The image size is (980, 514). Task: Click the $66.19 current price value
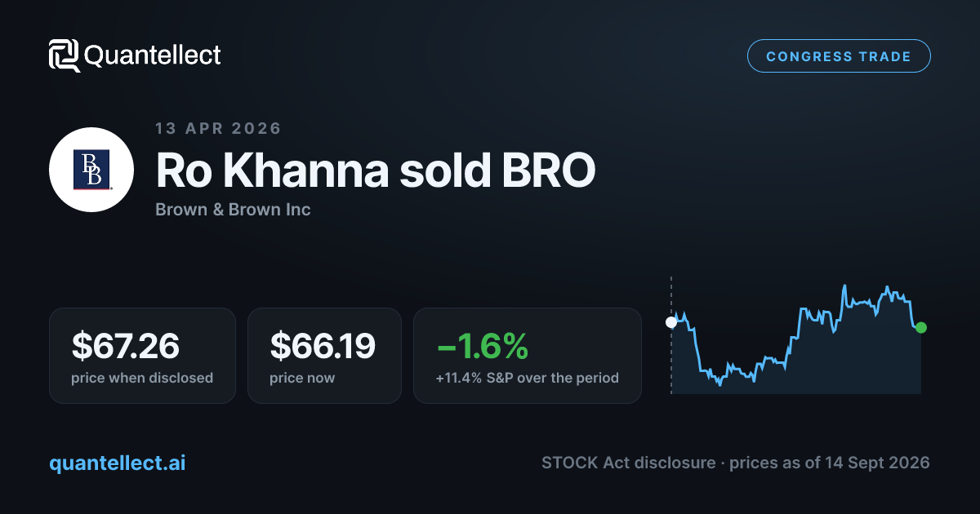tap(323, 346)
